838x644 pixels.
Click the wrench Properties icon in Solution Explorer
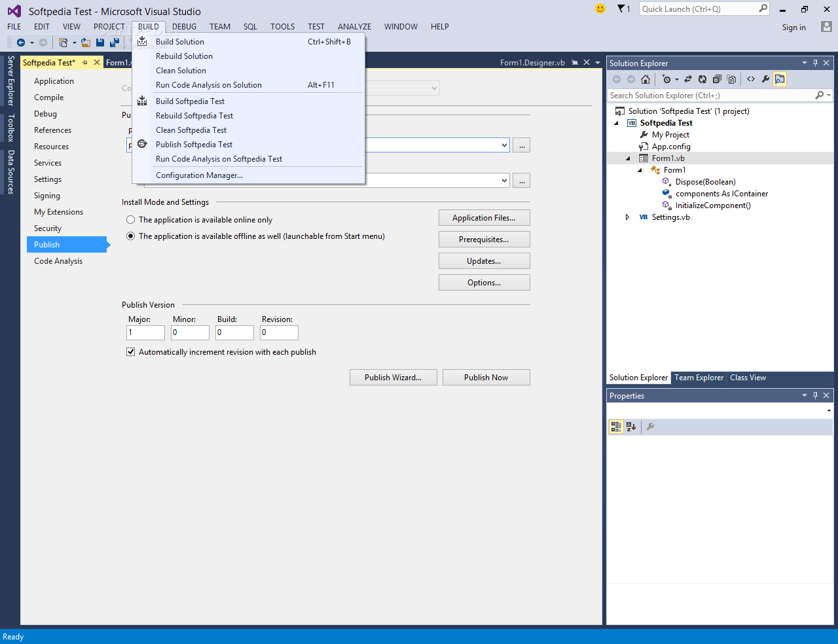point(765,79)
